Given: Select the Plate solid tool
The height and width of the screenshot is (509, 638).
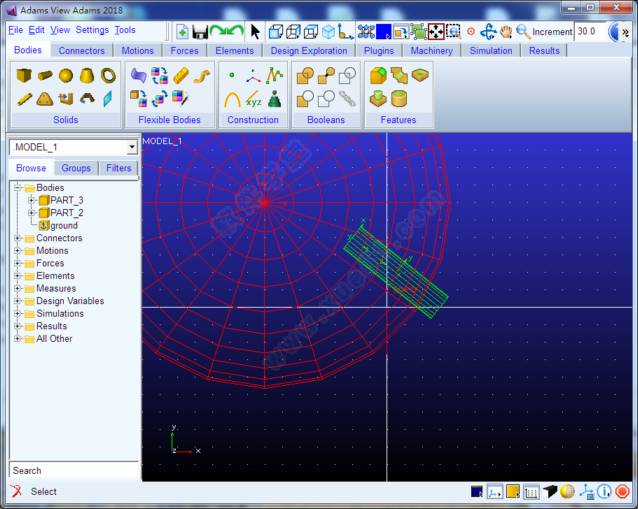Looking at the screenshot, I should (45, 99).
